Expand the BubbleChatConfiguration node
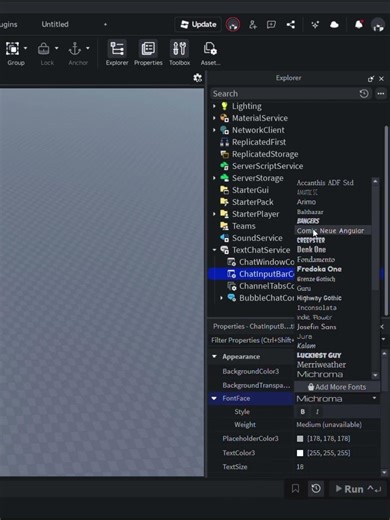The width and height of the screenshot is (390, 520). (x=221, y=298)
